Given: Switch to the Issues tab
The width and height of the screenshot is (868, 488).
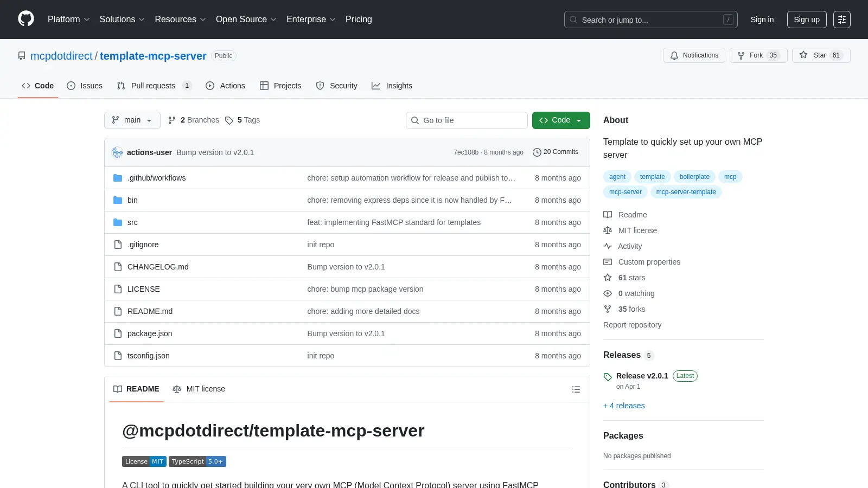Looking at the screenshot, I should tap(85, 86).
